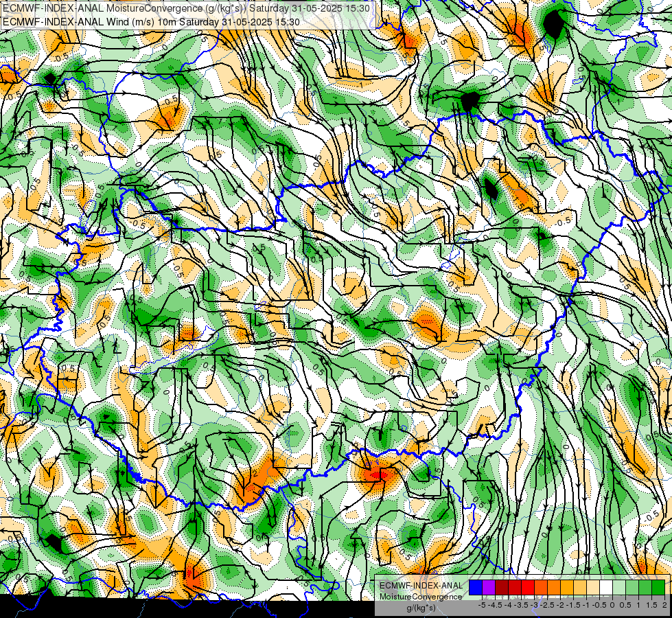
Task: Click the Wind (m/s) 10m title line
Action: (151, 21)
